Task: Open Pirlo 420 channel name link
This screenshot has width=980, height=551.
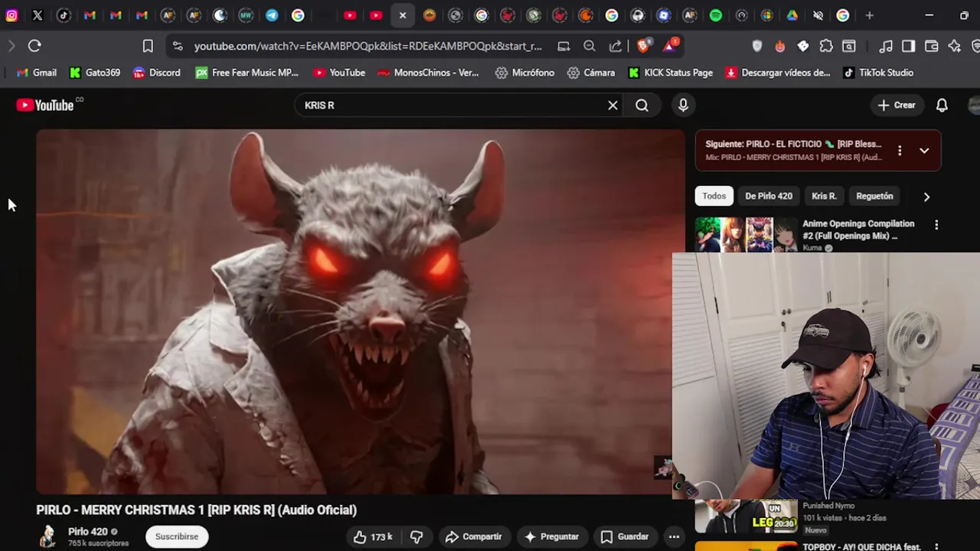Action: (x=88, y=531)
